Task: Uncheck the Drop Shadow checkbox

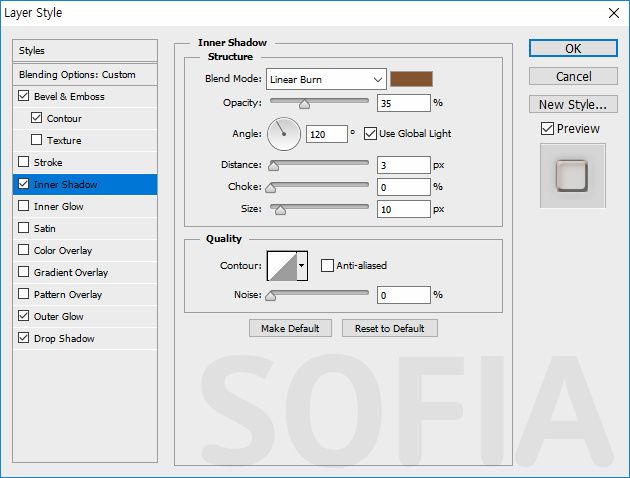Action: (x=24, y=338)
